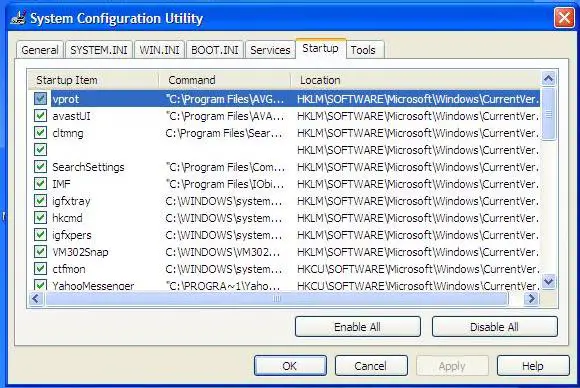Open the BOOT.INI tab
580x388 pixels.
pos(215,50)
